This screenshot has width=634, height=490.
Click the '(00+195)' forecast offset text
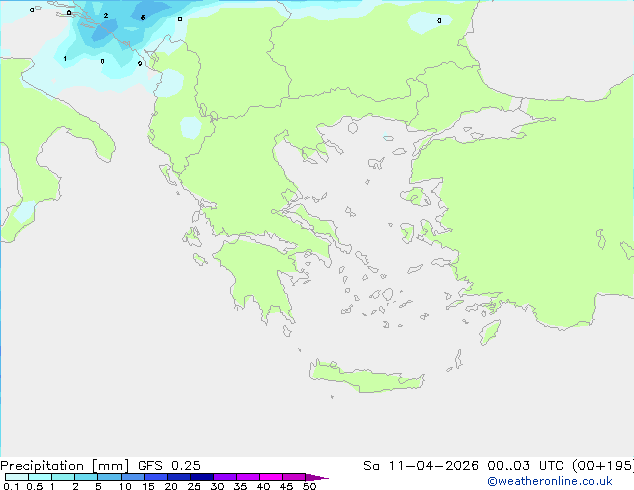click(x=603, y=466)
